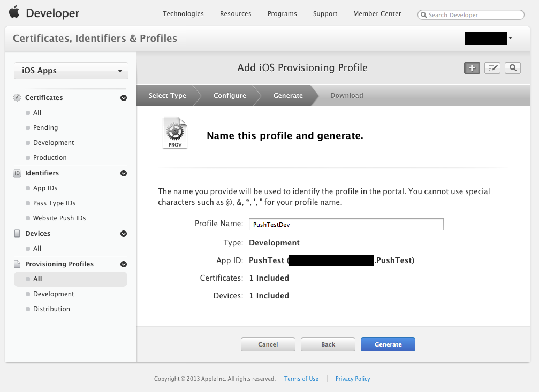Open the Support menu
Screen dimensions: 539x392
coord(325,14)
